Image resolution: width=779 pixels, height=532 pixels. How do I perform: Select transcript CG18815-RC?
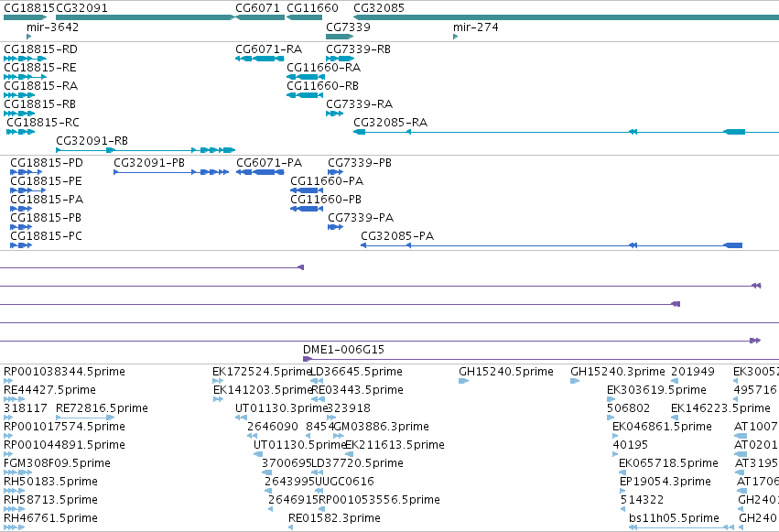(43, 122)
